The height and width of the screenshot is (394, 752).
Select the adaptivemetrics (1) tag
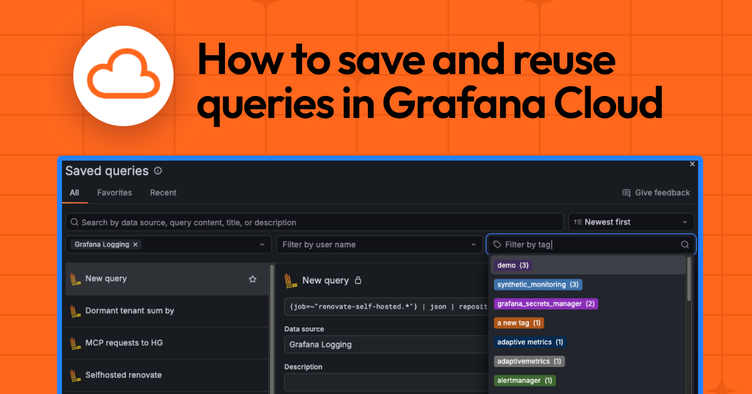click(x=529, y=361)
